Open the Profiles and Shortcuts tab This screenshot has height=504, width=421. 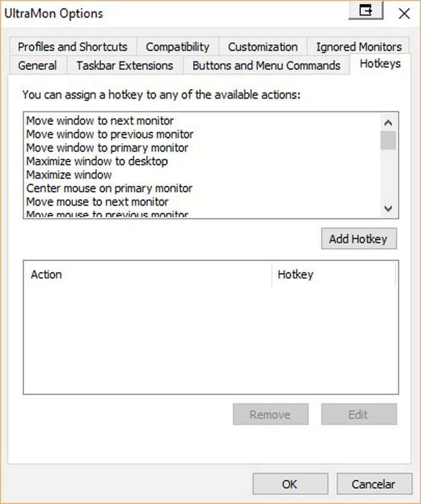tap(73, 46)
